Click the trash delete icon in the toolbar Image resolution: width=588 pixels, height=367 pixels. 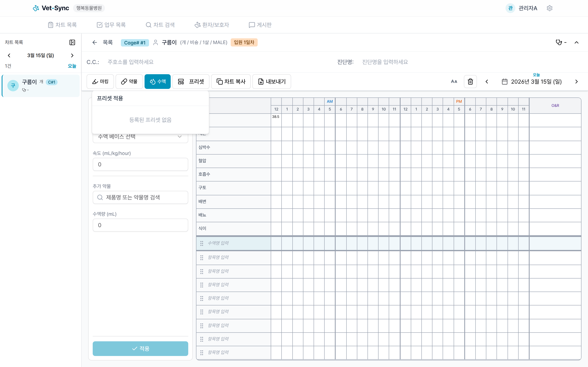[470, 81]
